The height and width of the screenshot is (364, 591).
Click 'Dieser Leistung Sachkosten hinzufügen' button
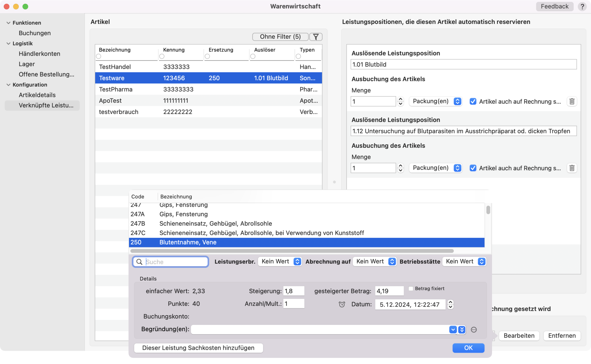pos(199,348)
